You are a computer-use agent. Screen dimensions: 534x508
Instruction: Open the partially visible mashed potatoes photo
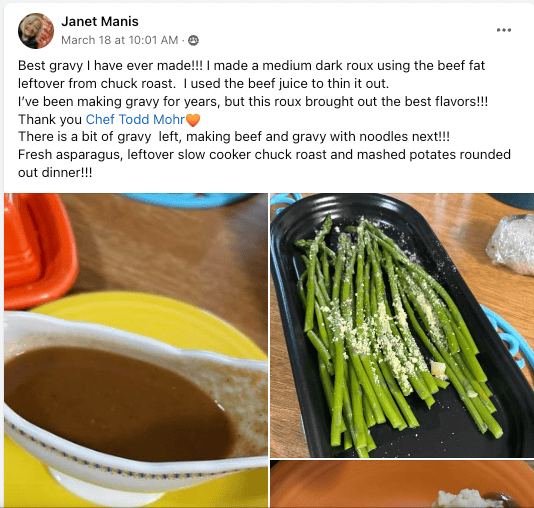(402, 484)
